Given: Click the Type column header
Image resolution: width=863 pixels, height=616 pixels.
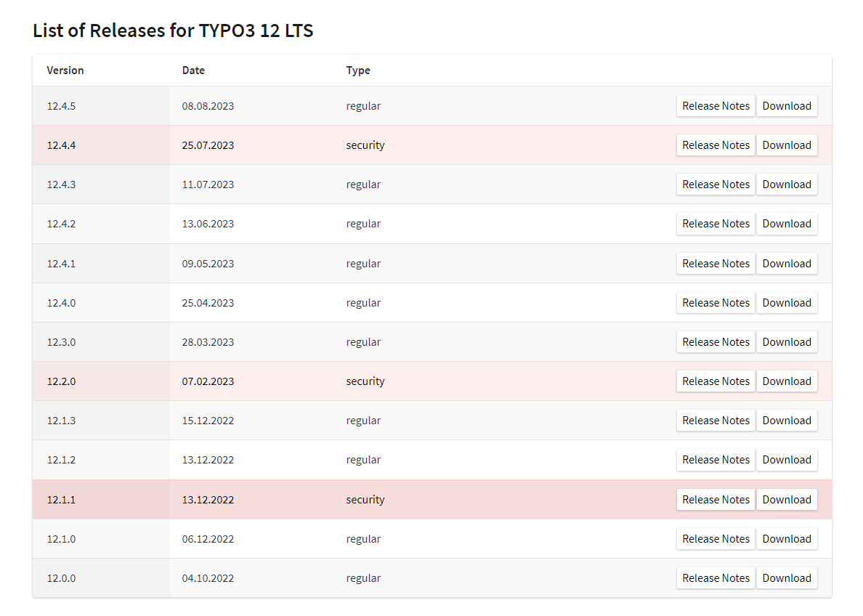Looking at the screenshot, I should coord(358,70).
